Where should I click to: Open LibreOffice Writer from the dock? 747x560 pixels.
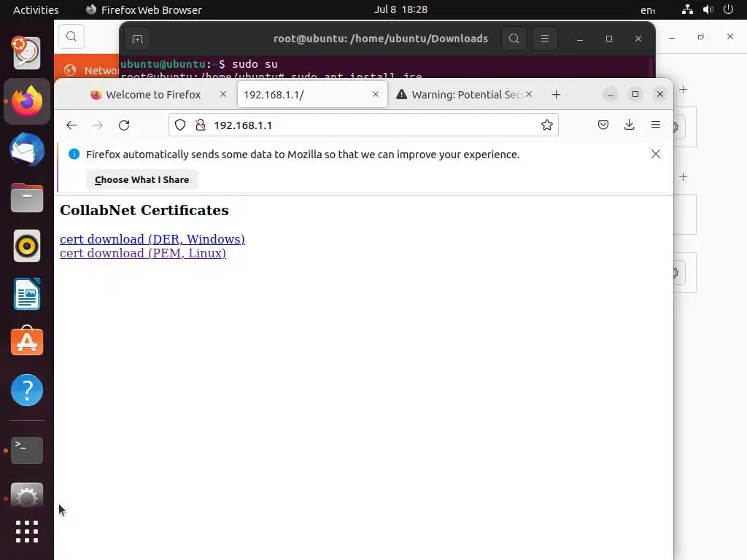[27, 294]
